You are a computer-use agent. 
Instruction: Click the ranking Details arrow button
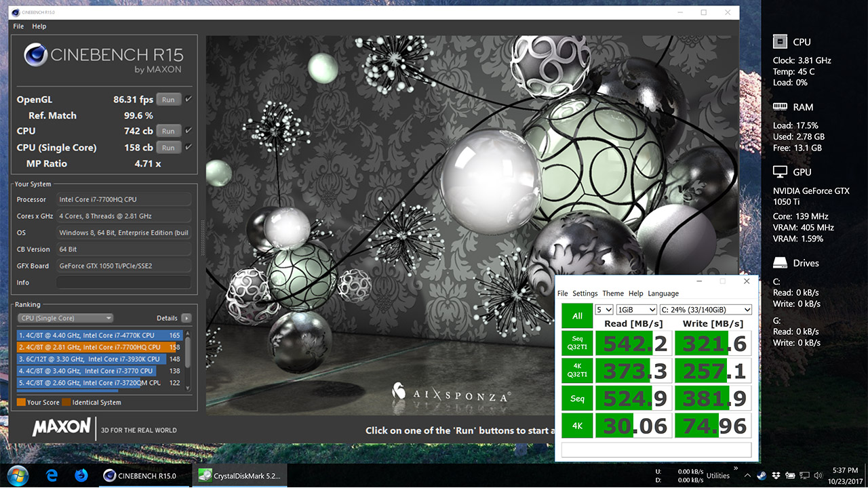(186, 318)
